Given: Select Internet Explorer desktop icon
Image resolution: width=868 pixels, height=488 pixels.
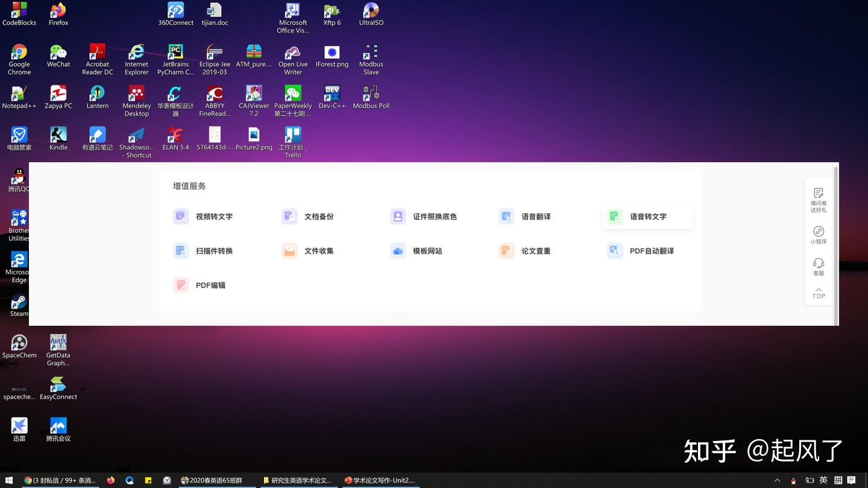Looking at the screenshot, I should pos(137,60).
